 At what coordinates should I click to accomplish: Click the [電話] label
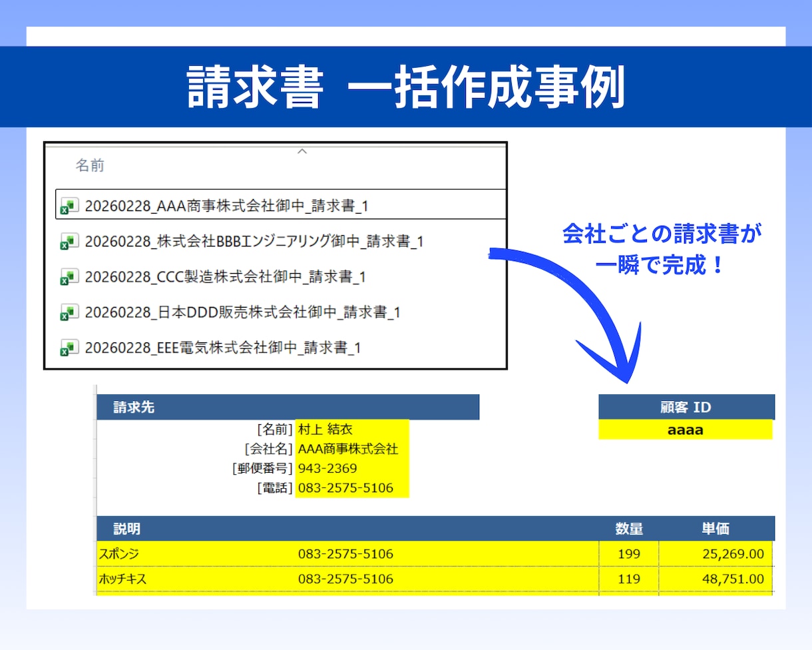pos(274,488)
